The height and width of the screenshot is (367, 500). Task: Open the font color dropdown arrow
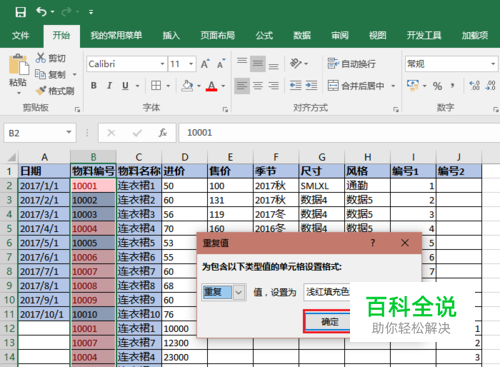[x=223, y=86]
